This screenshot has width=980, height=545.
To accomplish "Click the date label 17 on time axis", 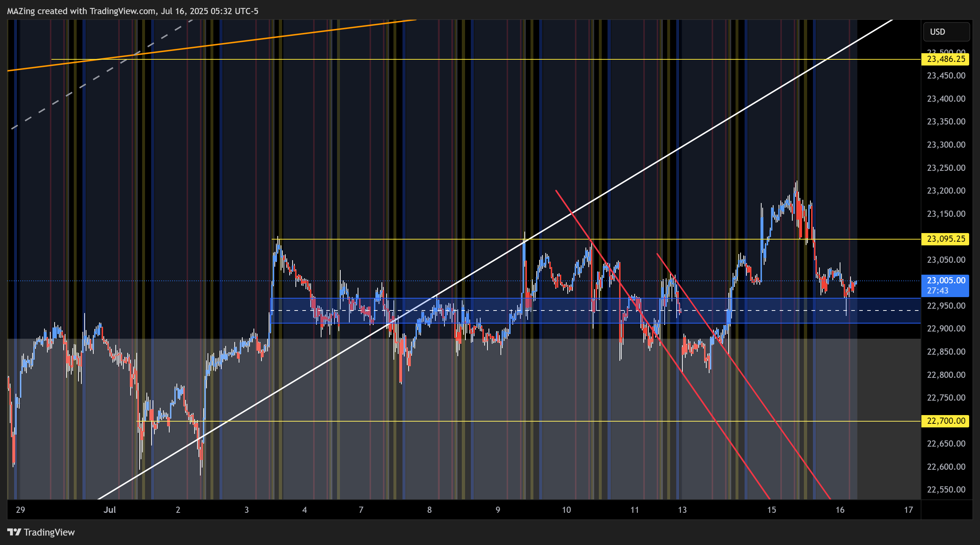I will (908, 510).
